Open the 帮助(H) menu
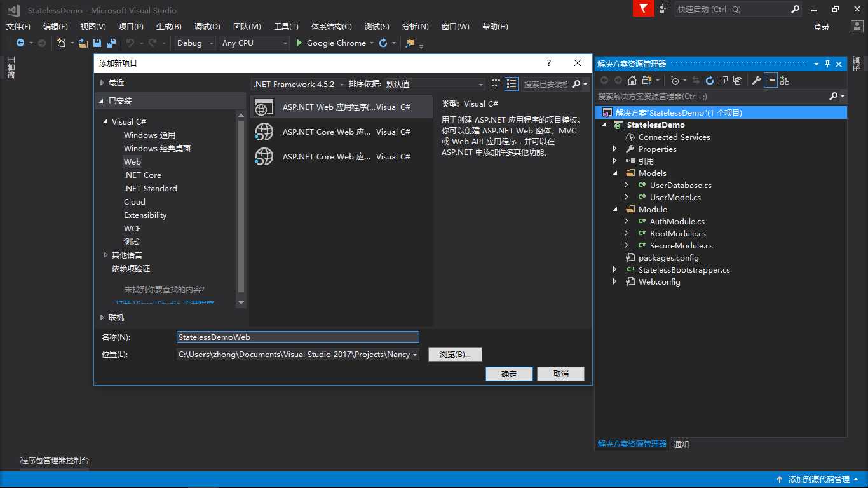 495,26
